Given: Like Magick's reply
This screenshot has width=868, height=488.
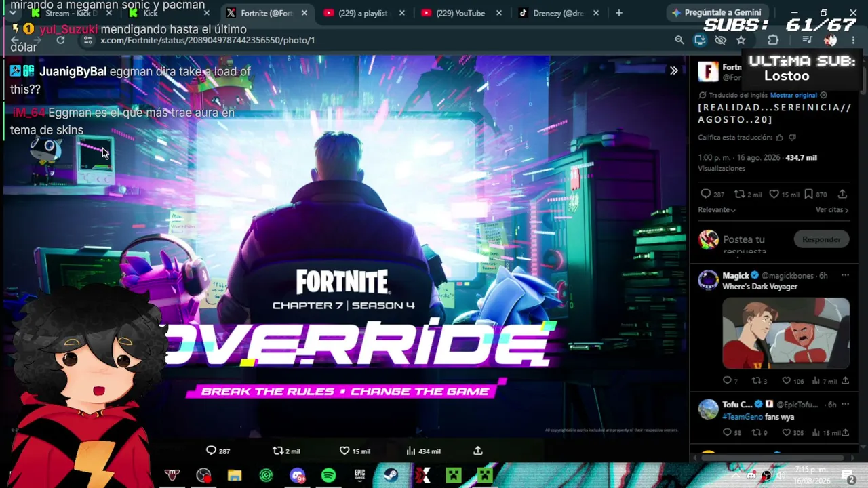Looking at the screenshot, I should pyautogui.click(x=786, y=381).
